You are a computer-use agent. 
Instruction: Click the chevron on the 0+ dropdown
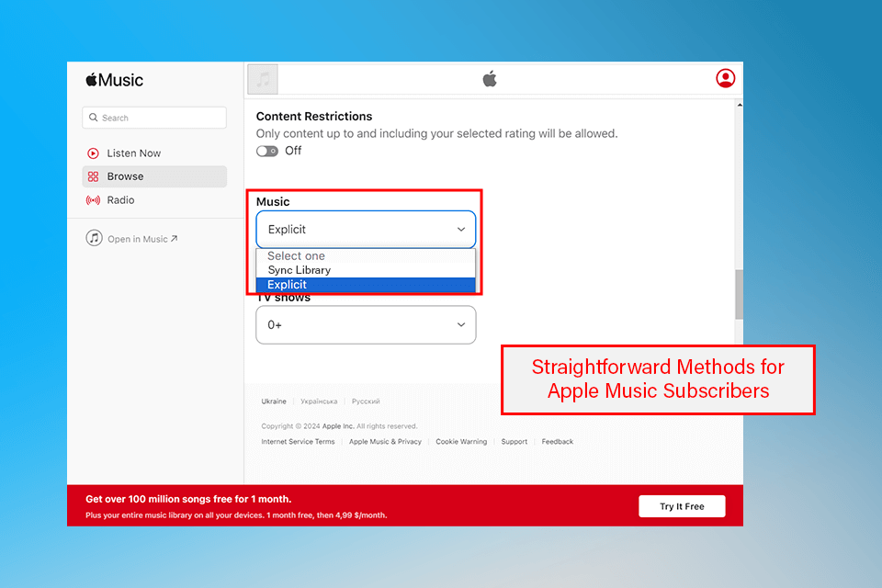[x=461, y=324]
